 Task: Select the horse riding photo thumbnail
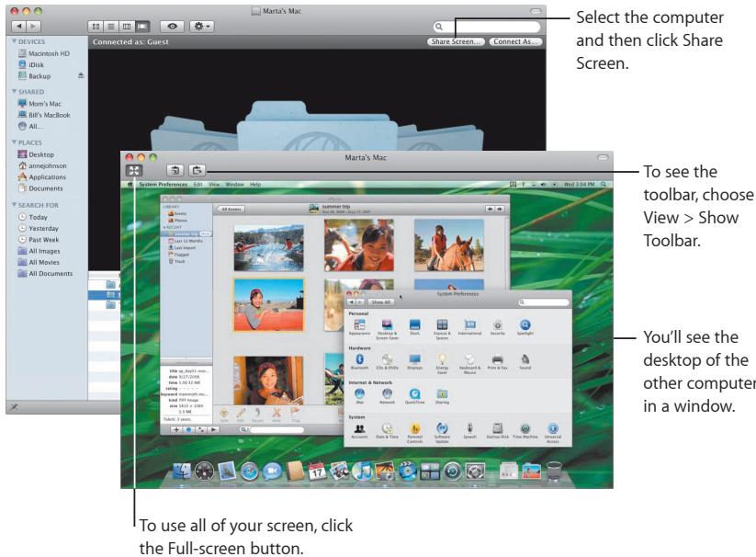coord(449,245)
